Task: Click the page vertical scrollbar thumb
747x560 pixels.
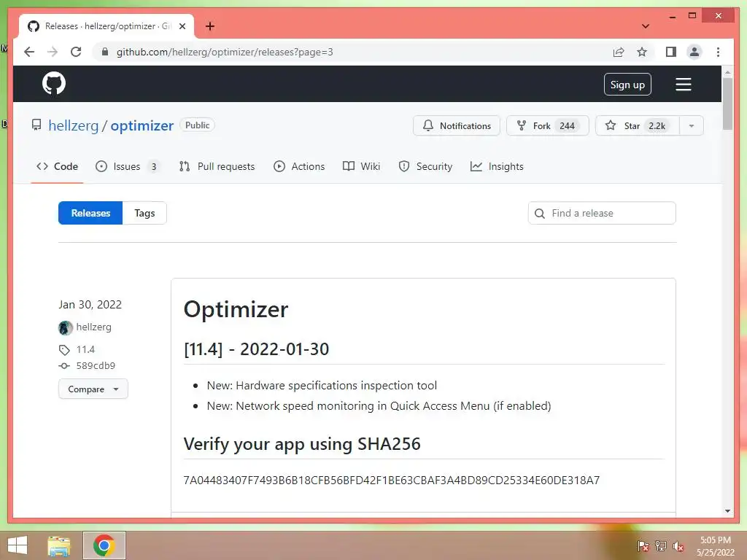Action: pyautogui.click(x=727, y=104)
